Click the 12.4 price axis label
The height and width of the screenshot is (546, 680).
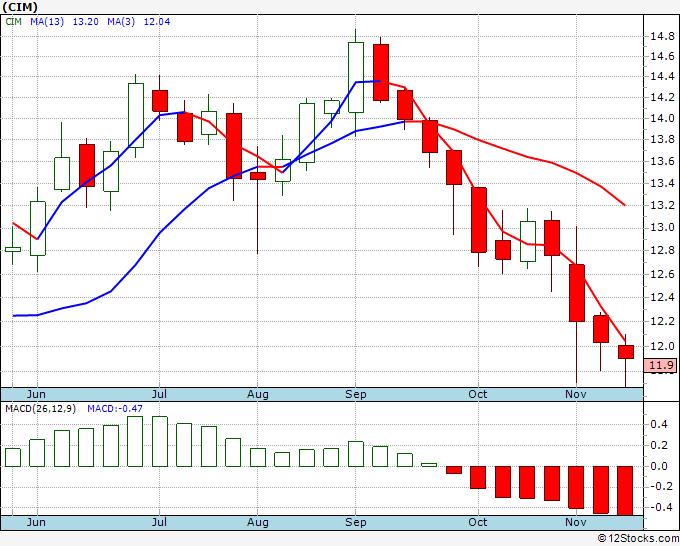(x=662, y=298)
